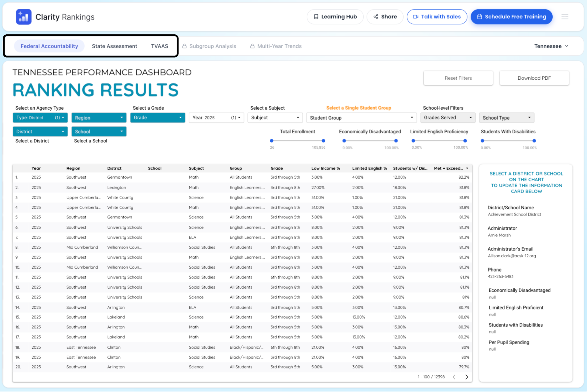
Task: Download the PDF report
Action: point(534,78)
